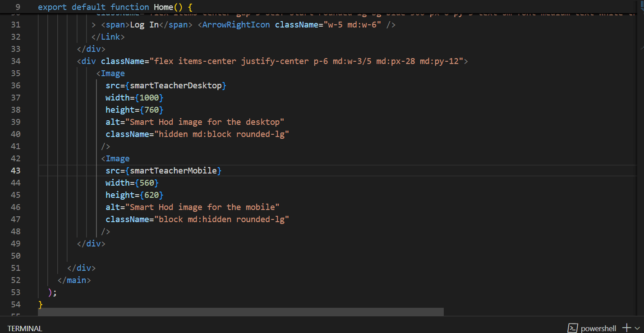Click line number 50 in the gutter
644x333 pixels.
point(15,256)
